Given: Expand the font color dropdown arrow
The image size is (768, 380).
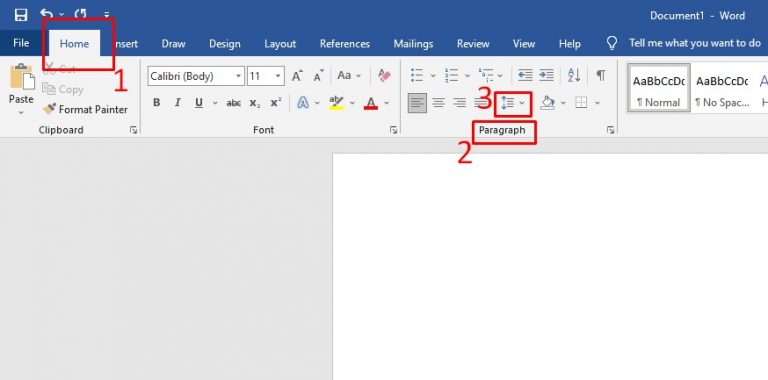Looking at the screenshot, I should click(x=386, y=103).
